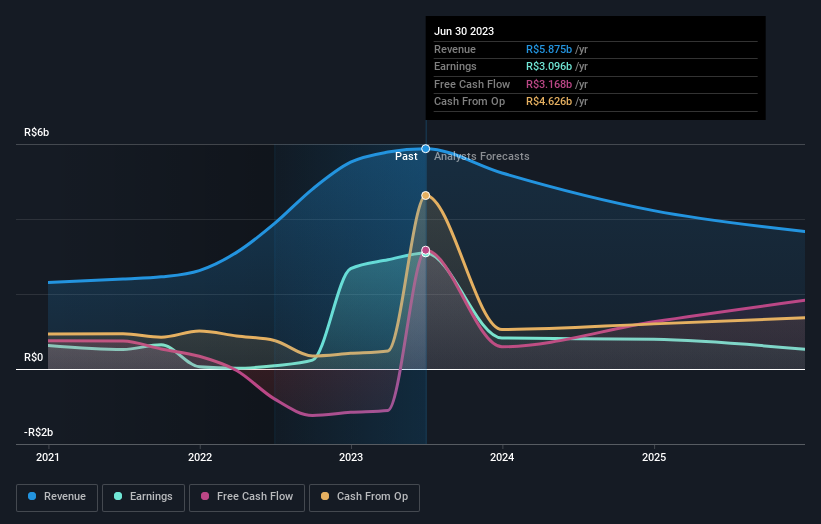821x524 pixels.
Task: Click the R$5.875b revenue value
Action: (549, 49)
